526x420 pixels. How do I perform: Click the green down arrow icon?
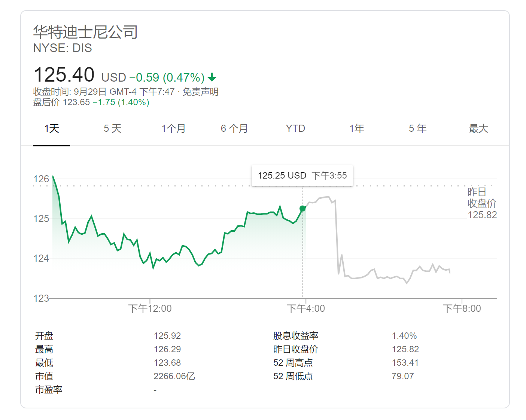212,77
